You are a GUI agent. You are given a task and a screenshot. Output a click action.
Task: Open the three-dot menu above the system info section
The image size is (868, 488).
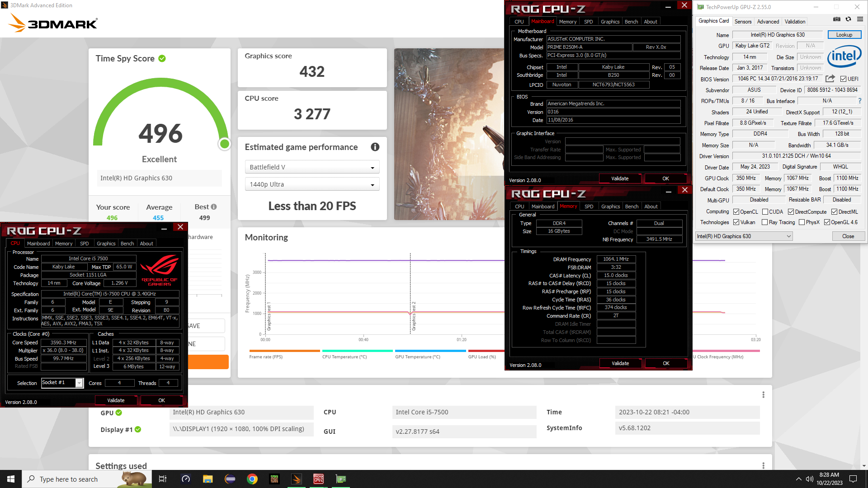[x=763, y=395]
